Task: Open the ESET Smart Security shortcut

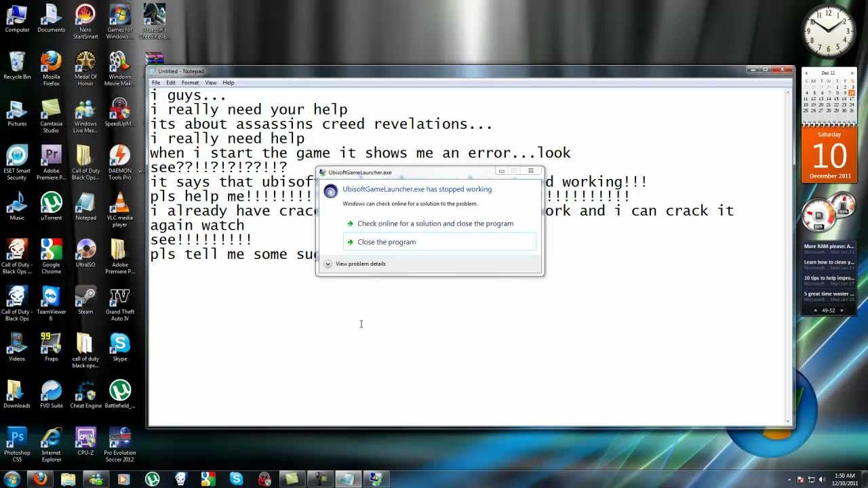Action: pyautogui.click(x=17, y=163)
